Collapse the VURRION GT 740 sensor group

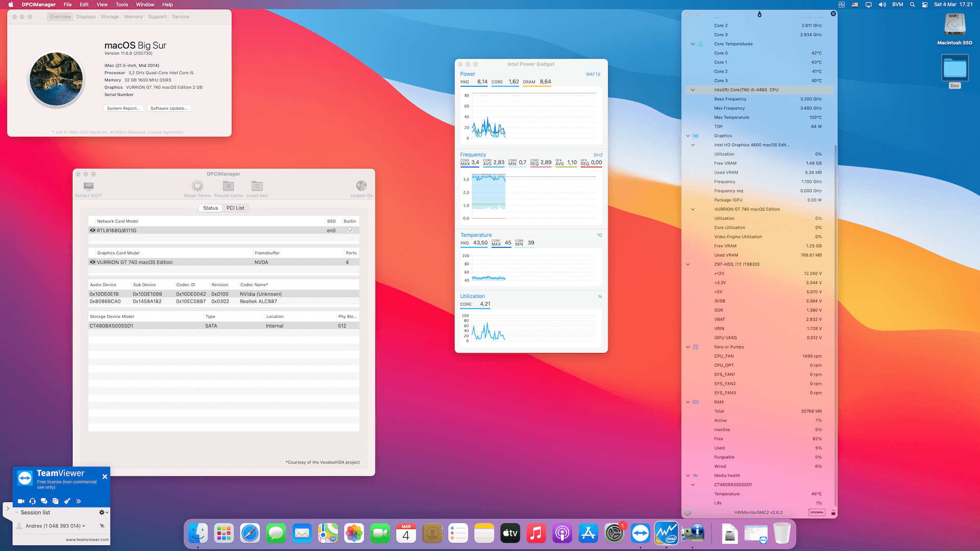(693, 209)
